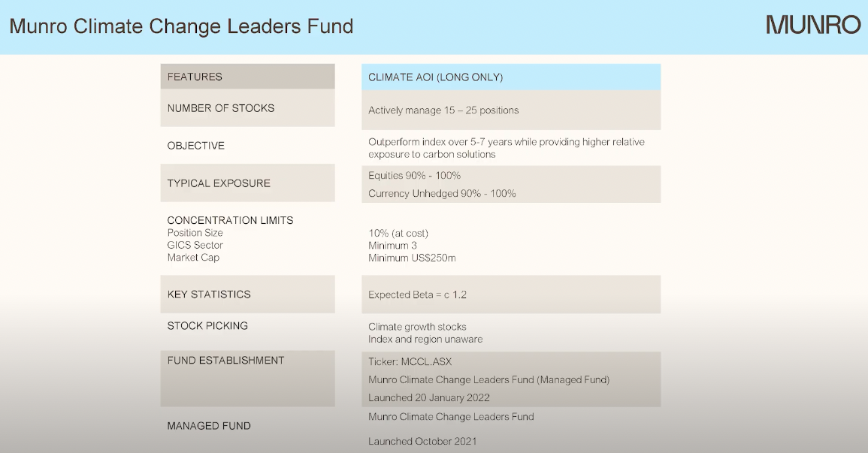Select the CONCENTRATION LIMITS heading

pyautogui.click(x=230, y=221)
